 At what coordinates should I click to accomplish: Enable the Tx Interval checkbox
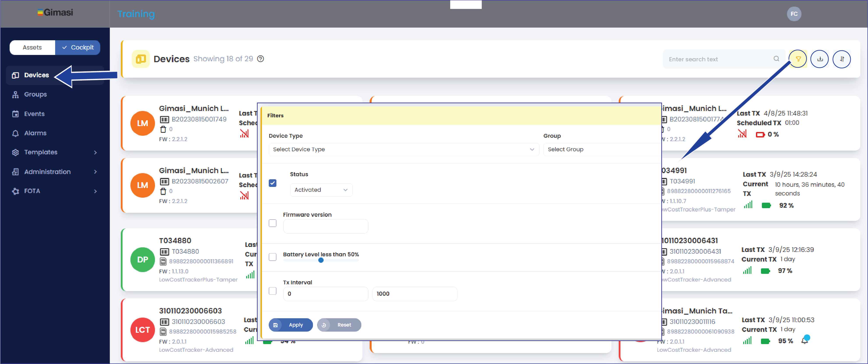click(x=273, y=291)
